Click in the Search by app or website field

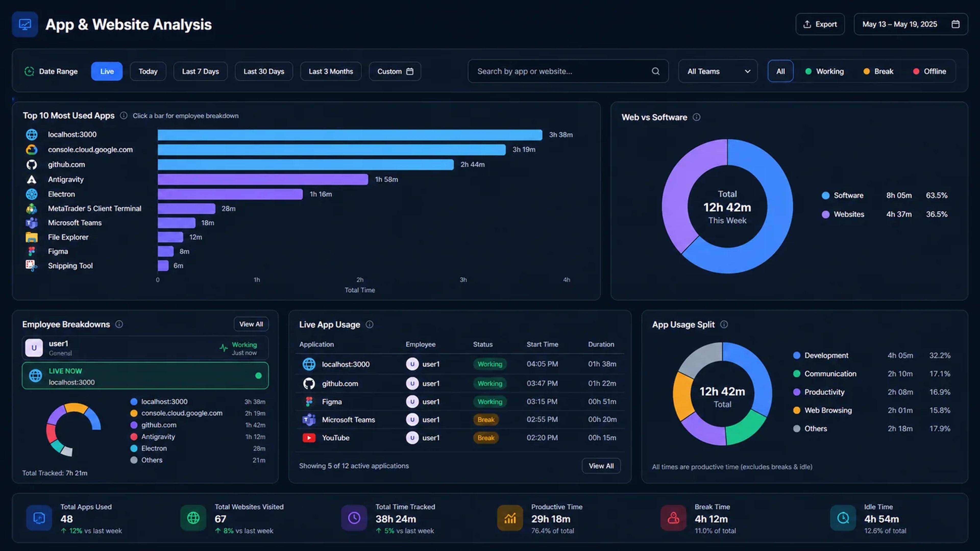pos(568,71)
